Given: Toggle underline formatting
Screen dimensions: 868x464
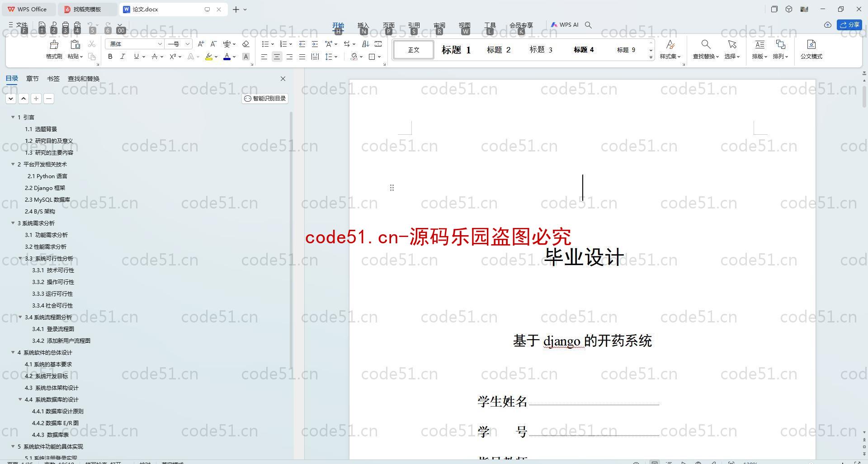Looking at the screenshot, I should point(136,57).
